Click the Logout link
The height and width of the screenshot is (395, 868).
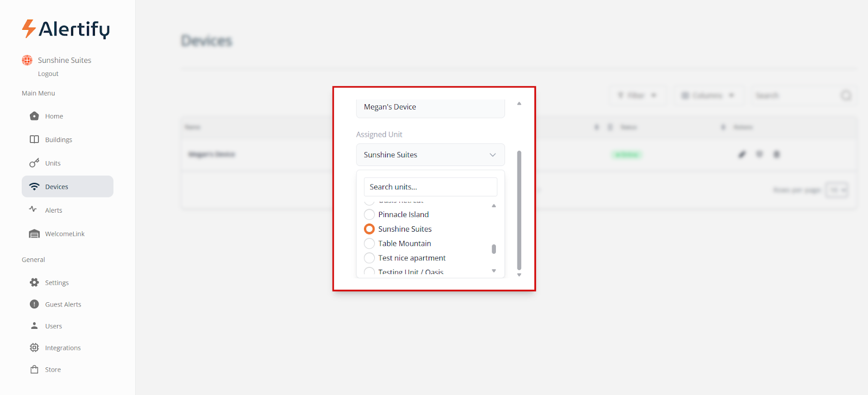(48, 74)
